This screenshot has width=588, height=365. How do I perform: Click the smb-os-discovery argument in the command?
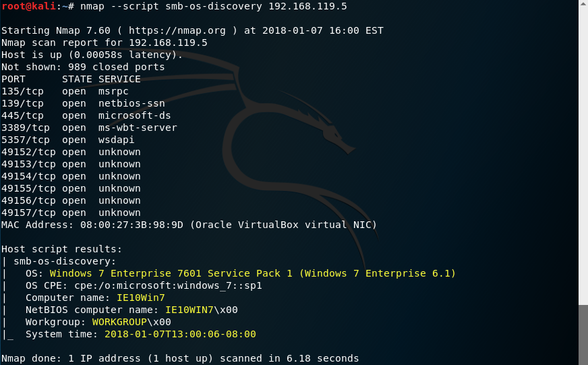[214, 6]
